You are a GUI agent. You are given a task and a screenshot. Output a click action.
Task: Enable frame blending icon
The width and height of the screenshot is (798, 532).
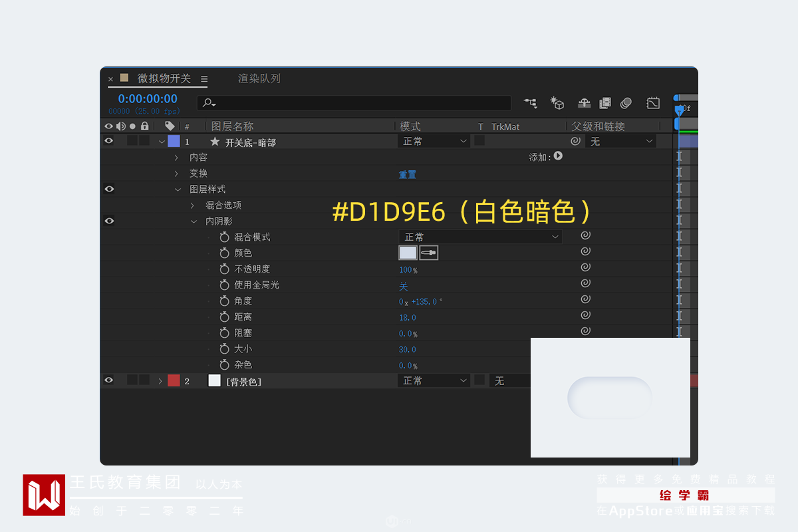[x=605, y=103]
